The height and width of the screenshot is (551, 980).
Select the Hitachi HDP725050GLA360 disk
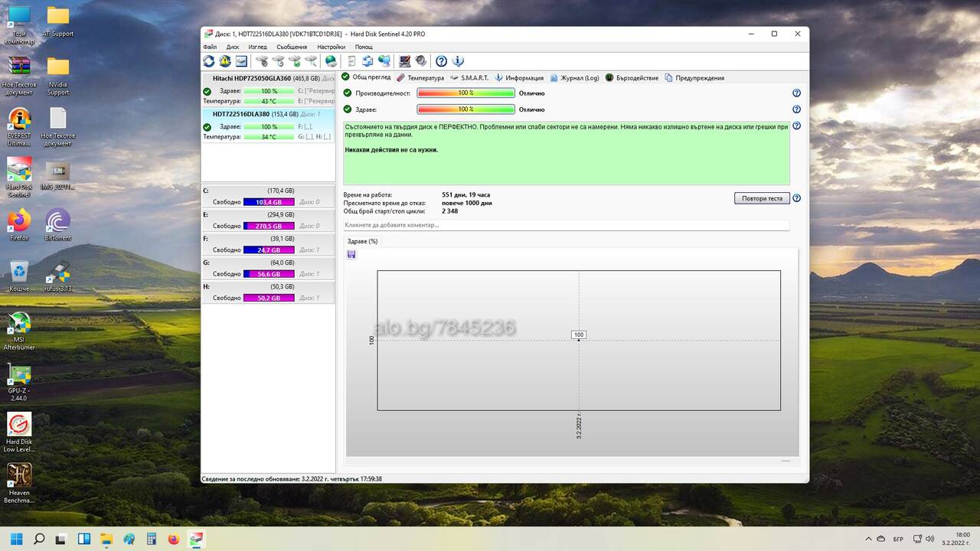point(268,90)
